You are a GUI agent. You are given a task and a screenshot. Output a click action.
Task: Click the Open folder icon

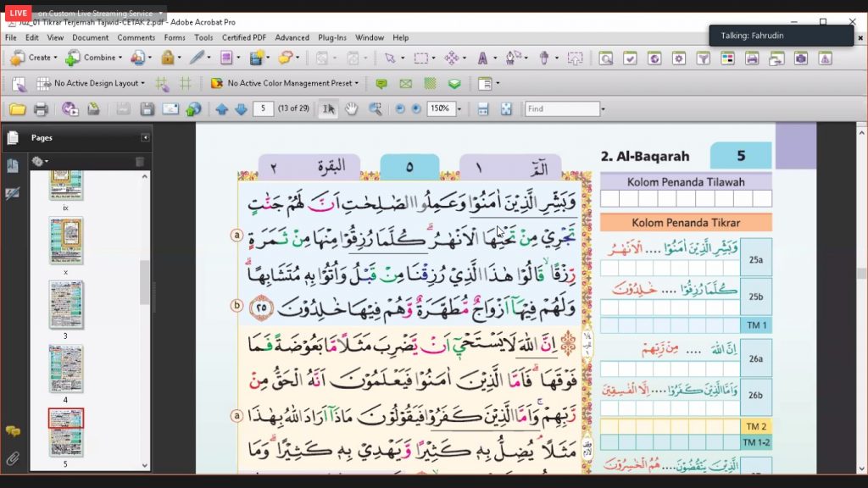point(18,109)
